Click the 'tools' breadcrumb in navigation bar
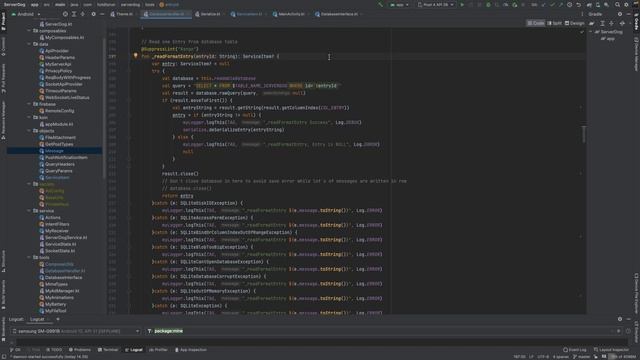640x360 pixels. click(x=150, y=4)
